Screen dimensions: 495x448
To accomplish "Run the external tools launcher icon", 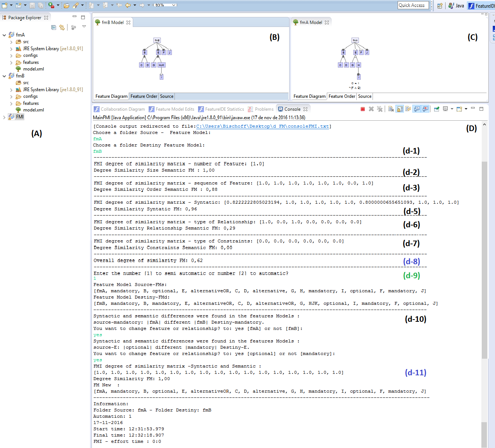I will coord(52,5).
